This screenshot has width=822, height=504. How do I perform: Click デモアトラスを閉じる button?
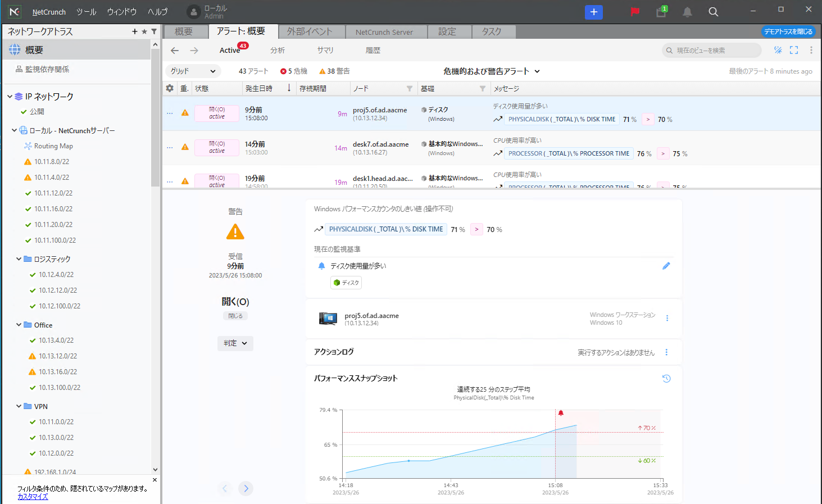[788, 31]
